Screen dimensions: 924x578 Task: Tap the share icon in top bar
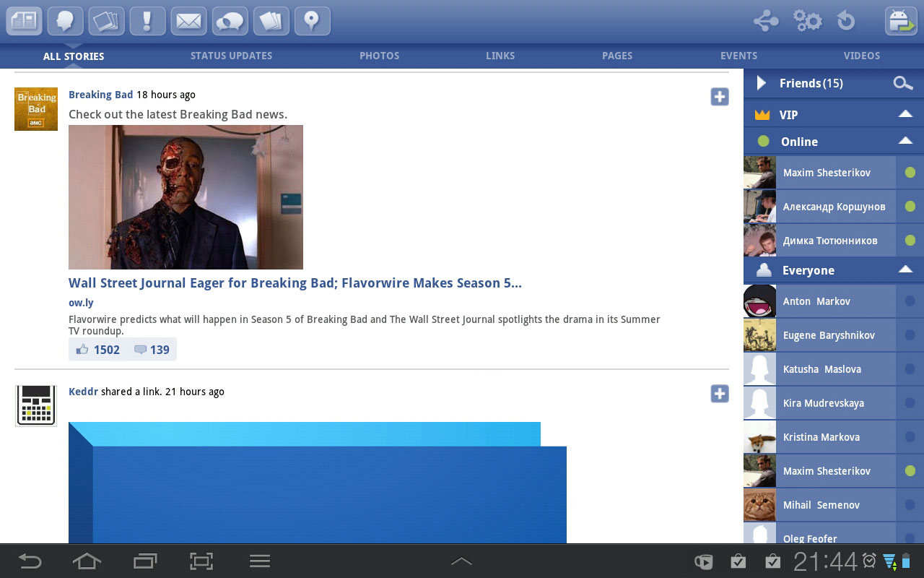pos(766,21)
